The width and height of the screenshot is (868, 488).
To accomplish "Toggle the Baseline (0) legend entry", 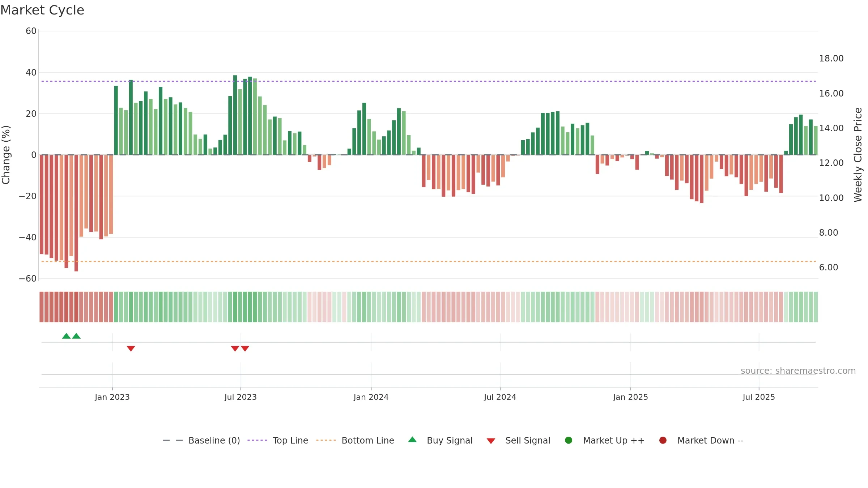I will (201, 440).
